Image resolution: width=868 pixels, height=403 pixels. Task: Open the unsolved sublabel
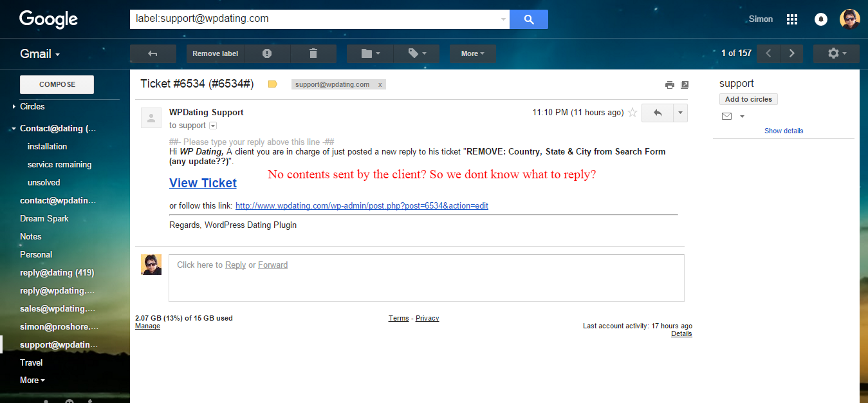[44, 182]
